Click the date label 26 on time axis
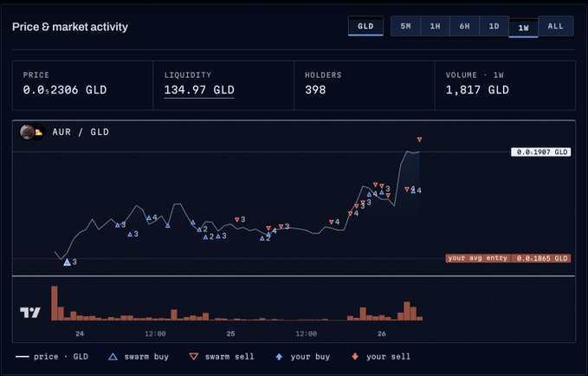This screenshot has width=588, height=376. pos(381,334)
